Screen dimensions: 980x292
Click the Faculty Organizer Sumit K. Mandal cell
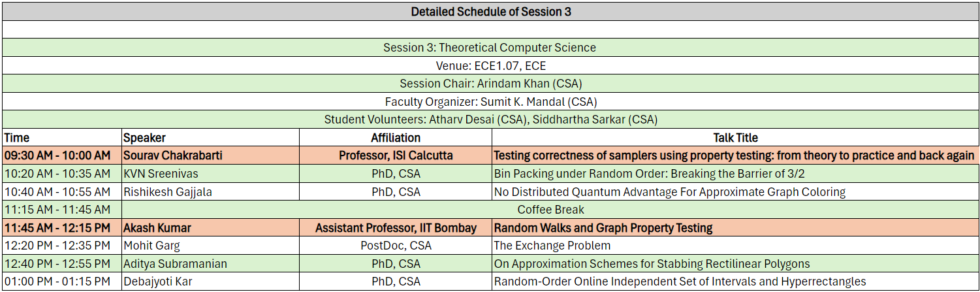coord(490,102)
